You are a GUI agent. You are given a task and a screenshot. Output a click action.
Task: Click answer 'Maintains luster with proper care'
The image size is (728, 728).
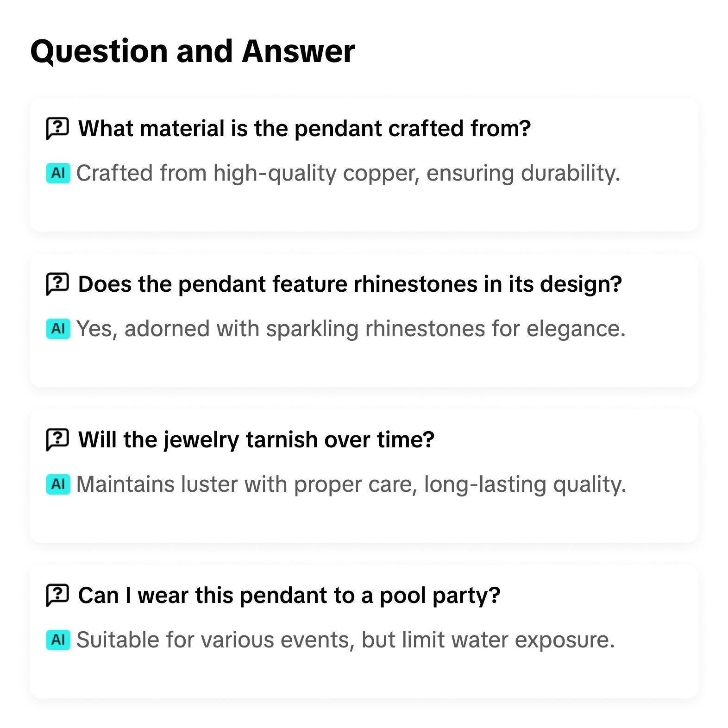[x=351, y=484]
